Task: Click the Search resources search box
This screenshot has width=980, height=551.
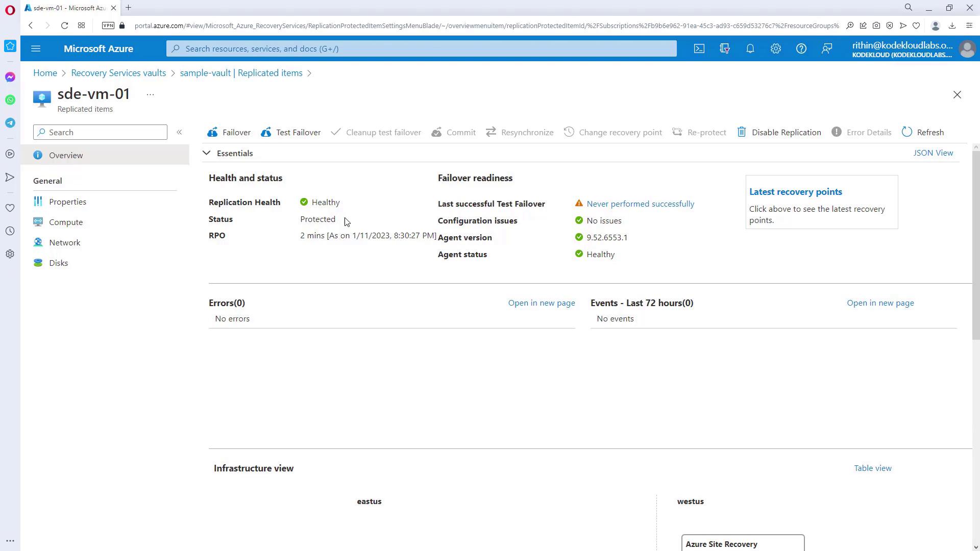Action: [x=421, y=48]
